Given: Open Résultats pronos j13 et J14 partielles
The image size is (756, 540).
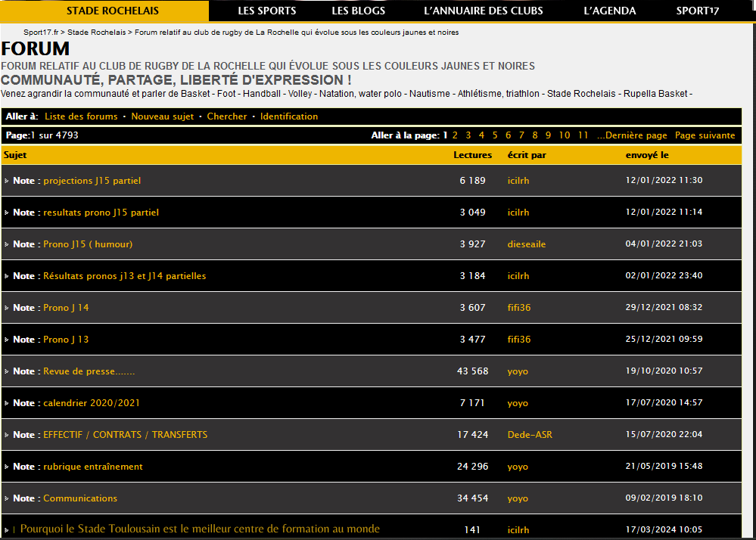Looking at the screenshot, I should click(124, 276).
